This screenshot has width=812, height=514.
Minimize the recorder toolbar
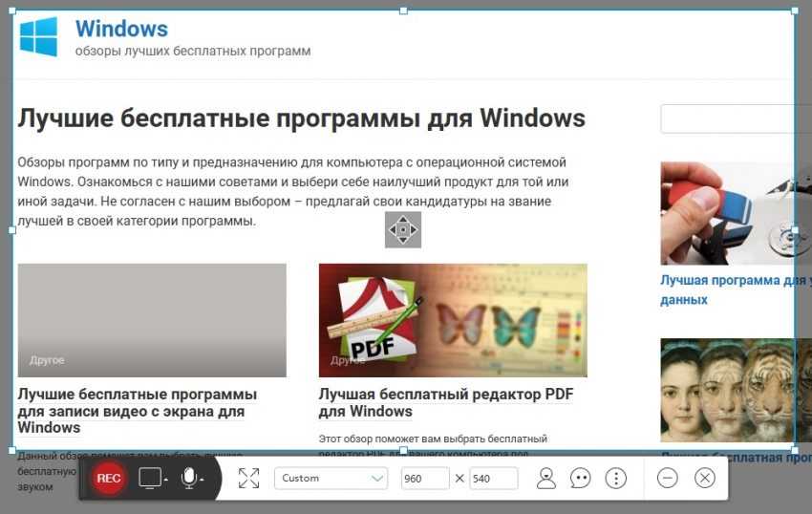click(x=668, y=479)
